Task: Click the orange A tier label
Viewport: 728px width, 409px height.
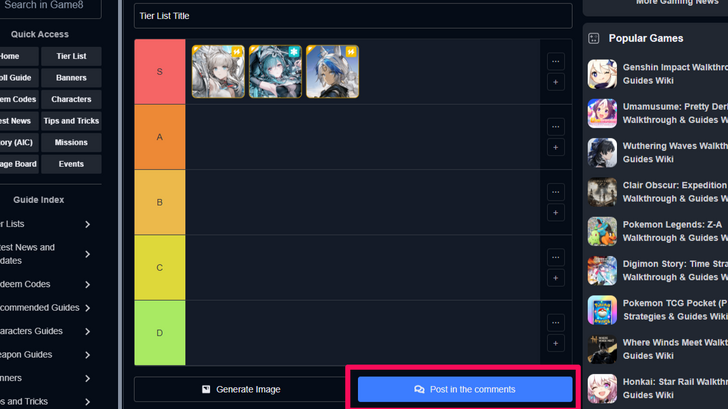Action: [x=160, y=137]
